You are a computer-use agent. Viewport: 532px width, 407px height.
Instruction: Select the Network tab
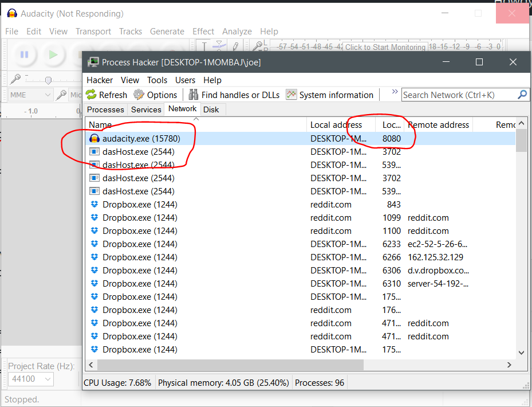183,109
